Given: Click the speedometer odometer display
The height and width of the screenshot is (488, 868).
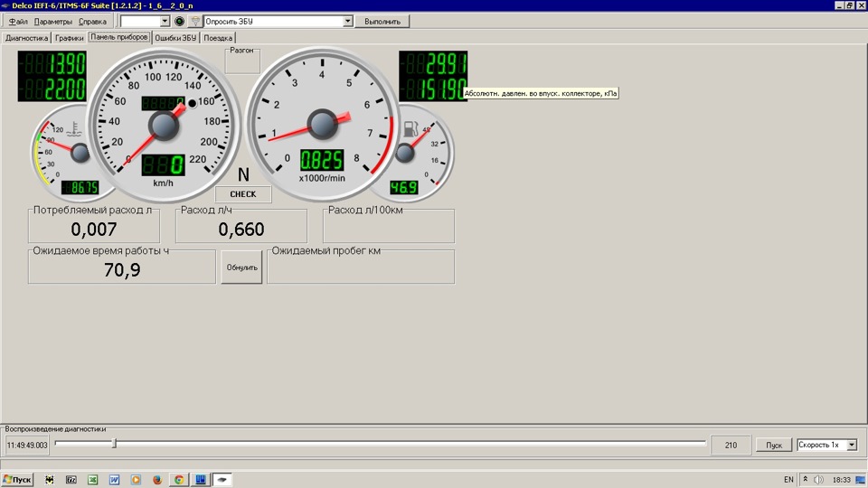Looking at the screenshot, I should click(164, 103).
